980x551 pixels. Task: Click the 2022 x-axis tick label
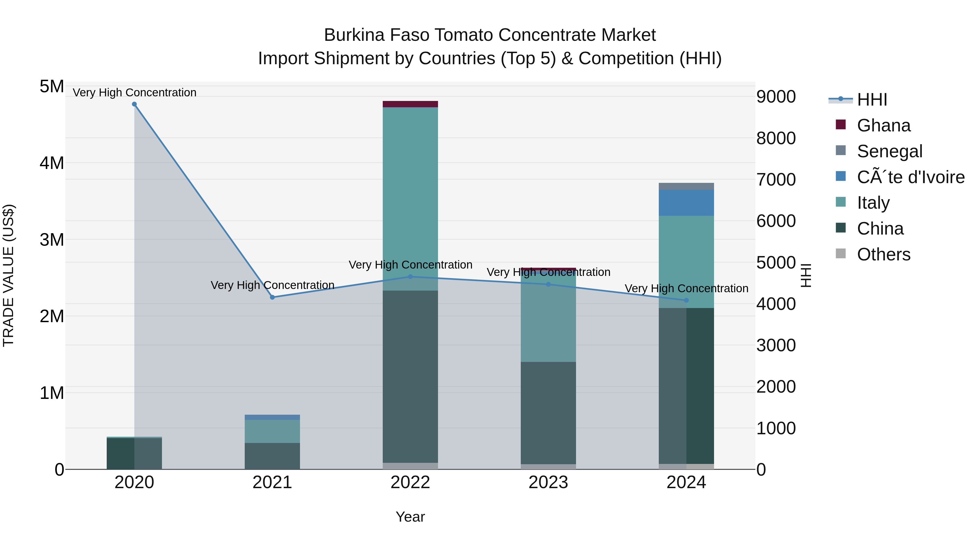coord(410,482)
